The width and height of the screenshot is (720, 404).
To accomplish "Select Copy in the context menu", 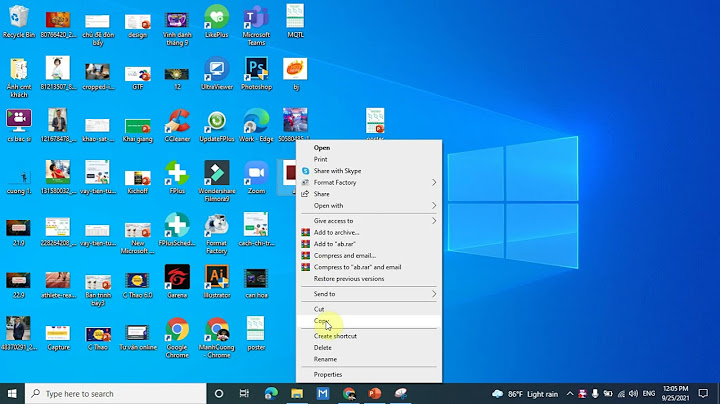I will (370, 320).
